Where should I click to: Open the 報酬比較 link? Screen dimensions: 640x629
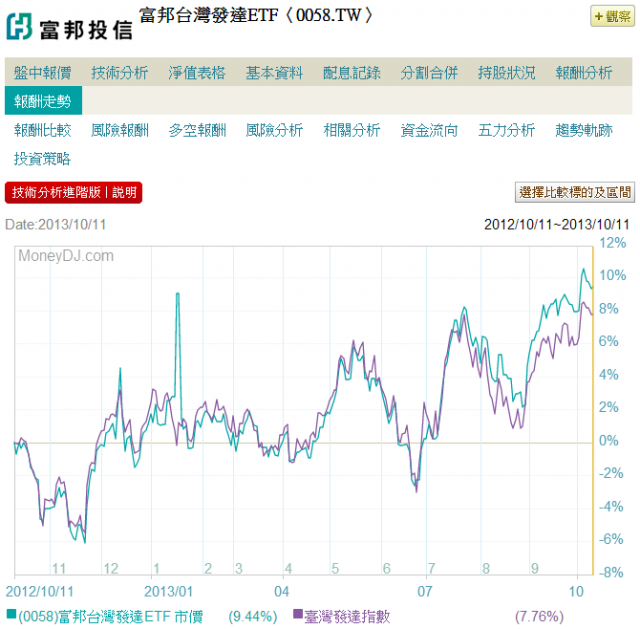(x=42, y=131)
